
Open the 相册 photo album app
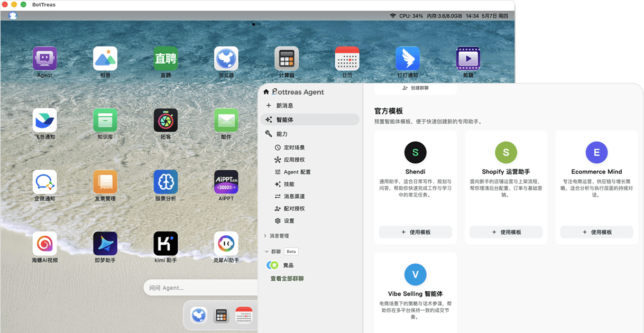(x=105, y=58)
